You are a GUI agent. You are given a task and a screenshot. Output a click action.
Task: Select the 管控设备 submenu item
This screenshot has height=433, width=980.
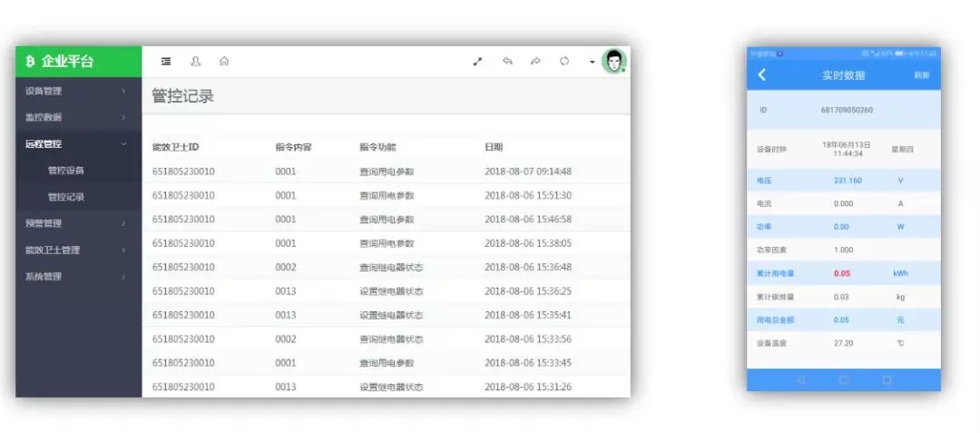coord(66,170)
